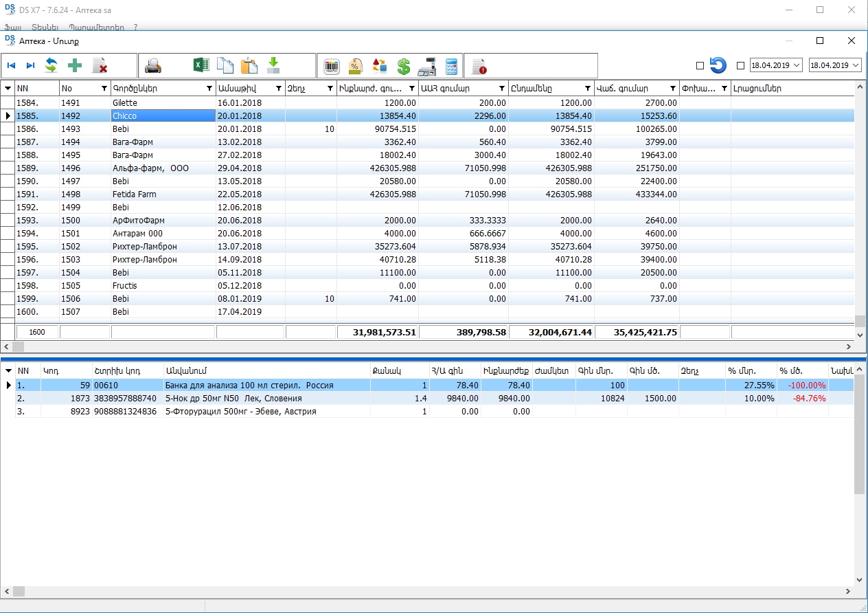Select item 5-Нок др 50мг N50
This screenshot has height=613, width=868.
coord(266,399)
